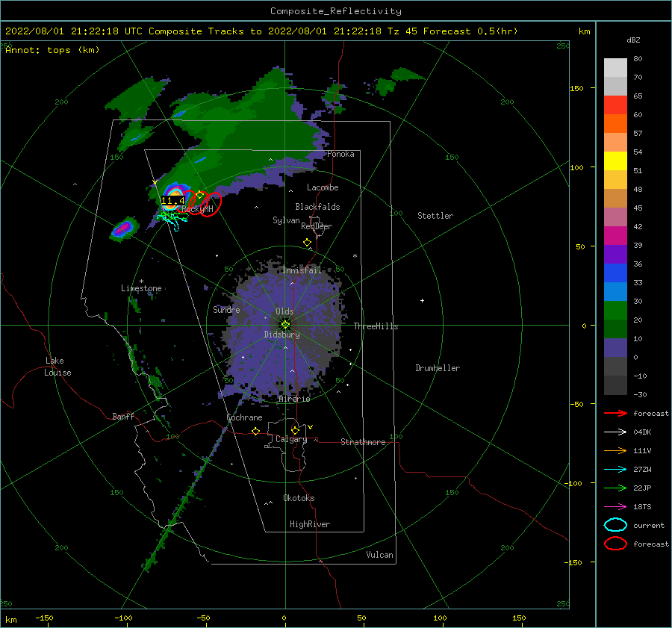The image size is (672, 628).
Task: Click the Didsbury city label
Action: coord(282,335)
